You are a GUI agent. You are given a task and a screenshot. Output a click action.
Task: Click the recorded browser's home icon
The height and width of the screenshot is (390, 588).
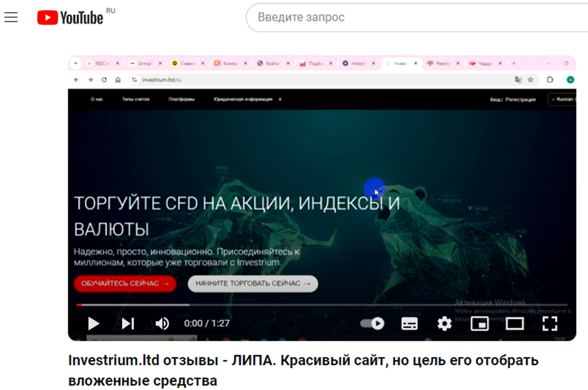[x=118, y=80]
